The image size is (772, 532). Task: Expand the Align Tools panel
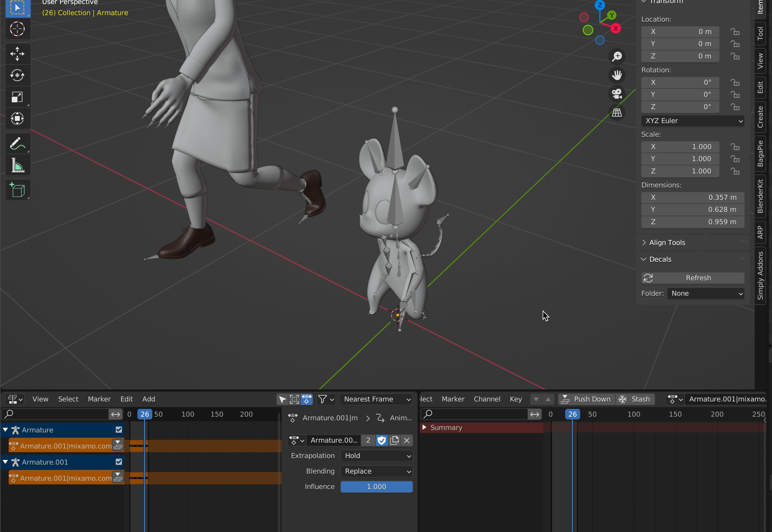(667, 243)
